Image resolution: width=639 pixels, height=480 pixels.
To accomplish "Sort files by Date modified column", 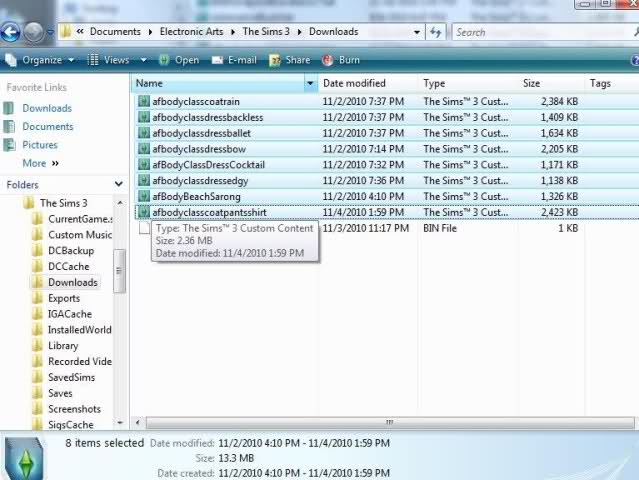I will [368, 83].
